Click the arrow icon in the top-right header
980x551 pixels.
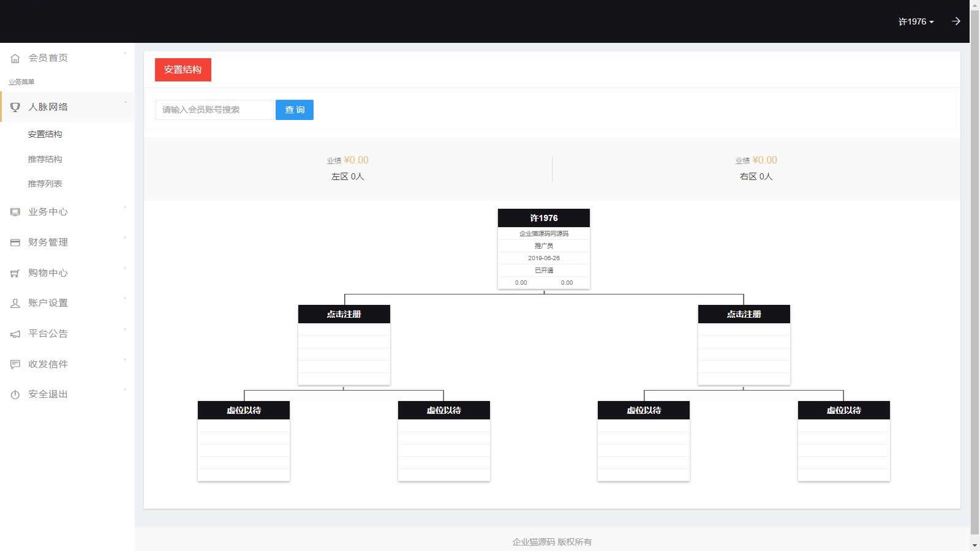[x=956, y=21]
